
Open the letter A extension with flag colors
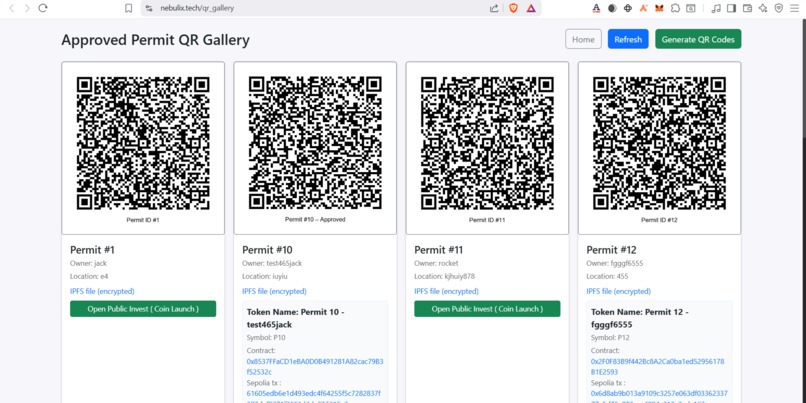point(596,8)
